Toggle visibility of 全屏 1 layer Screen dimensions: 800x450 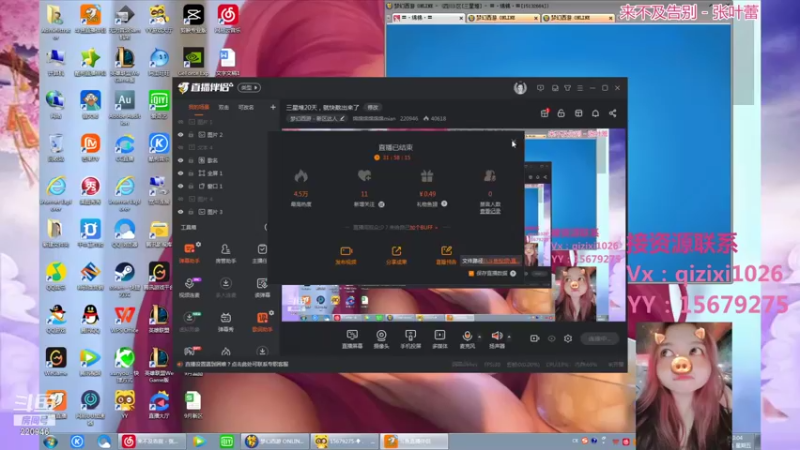tap(181, 173)
